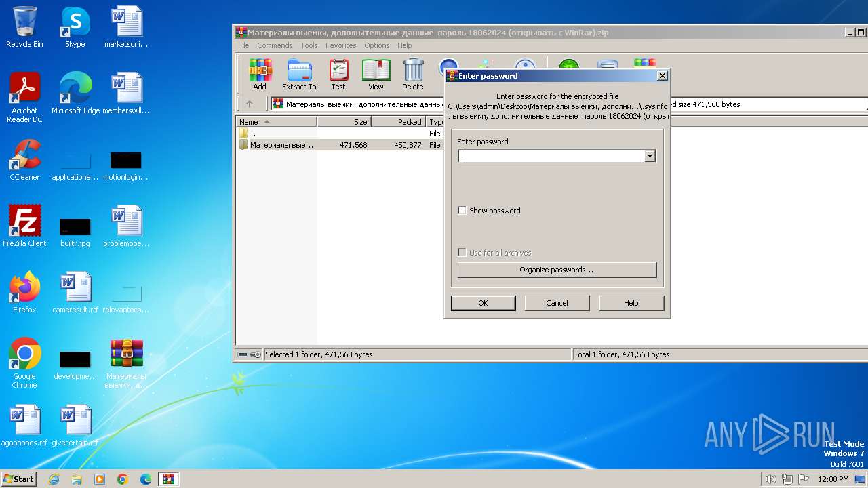The image size is (868, 488).
Task: Select the agophones.rtf desktop file
Action: 24,426
